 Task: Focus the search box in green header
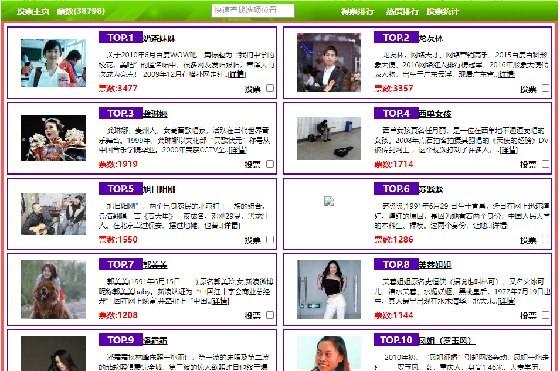(253, 10)
